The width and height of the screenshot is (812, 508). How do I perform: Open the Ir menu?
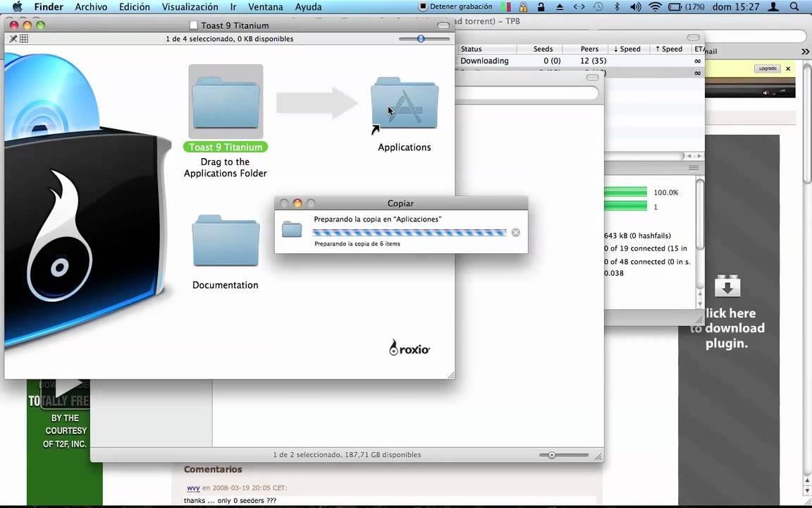(233, 7)
